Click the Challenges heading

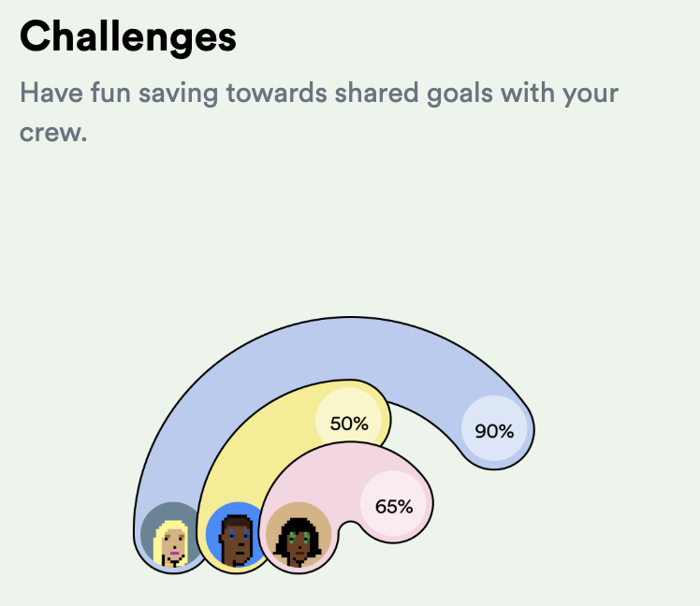(128, 36)
